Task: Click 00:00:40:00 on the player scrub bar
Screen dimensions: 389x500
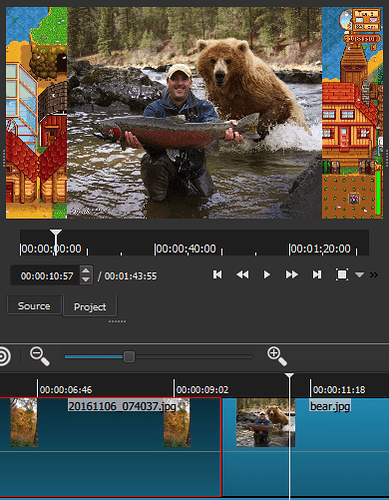Action: click(x=186, y=249)
